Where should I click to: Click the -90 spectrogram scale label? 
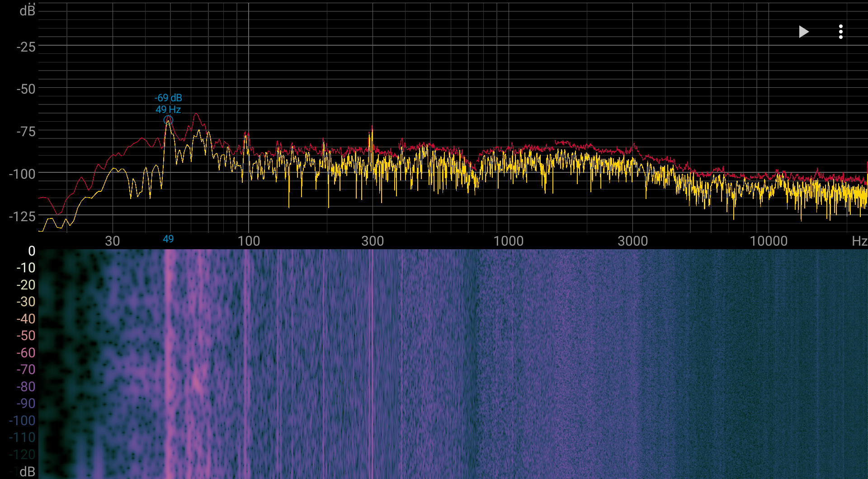(26, 403)
